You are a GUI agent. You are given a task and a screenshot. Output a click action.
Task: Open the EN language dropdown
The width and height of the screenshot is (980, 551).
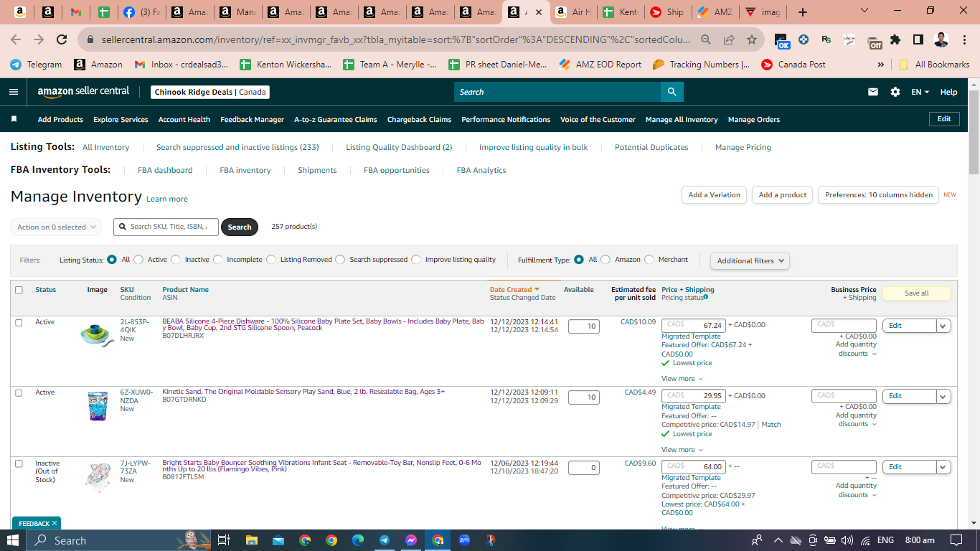click(920, 92)
